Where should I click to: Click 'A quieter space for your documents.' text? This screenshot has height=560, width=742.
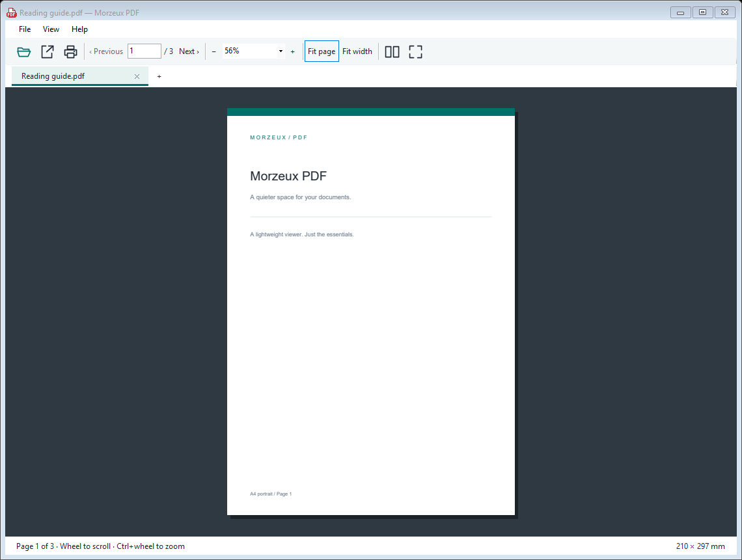click(301, 197)
